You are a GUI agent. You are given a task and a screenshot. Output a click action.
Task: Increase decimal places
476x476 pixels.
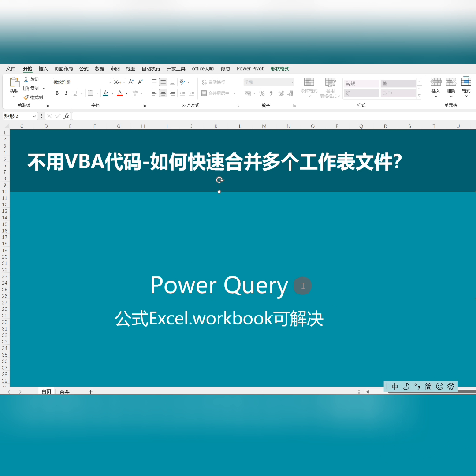[x=281, y=93]
